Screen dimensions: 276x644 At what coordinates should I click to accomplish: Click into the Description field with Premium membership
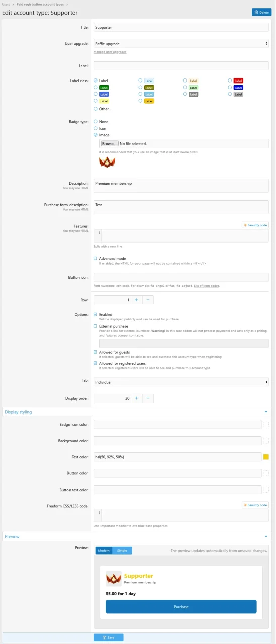[181, 186]
